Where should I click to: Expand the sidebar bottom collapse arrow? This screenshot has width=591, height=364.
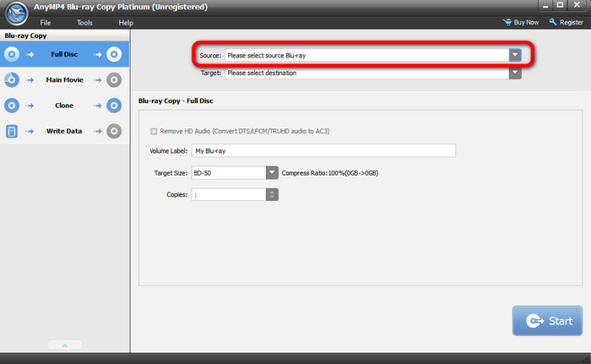click(x=65, y=345)
